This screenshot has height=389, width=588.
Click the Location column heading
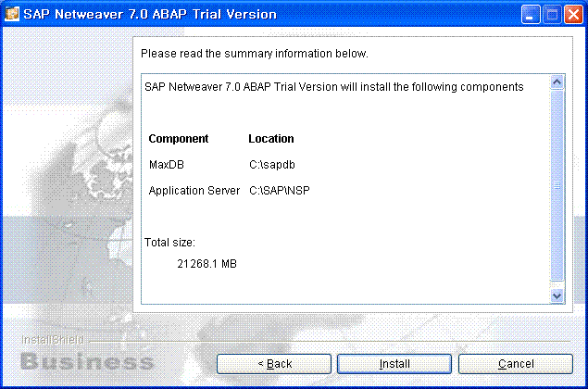(271, 139)
